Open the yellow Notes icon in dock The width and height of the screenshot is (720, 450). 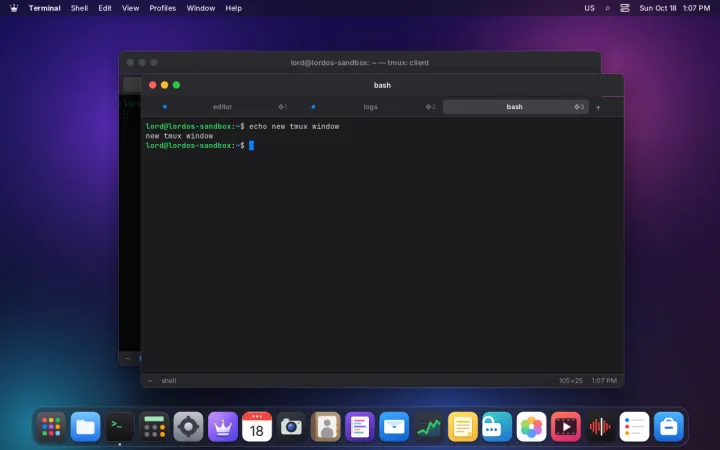[x=462, y=427]
